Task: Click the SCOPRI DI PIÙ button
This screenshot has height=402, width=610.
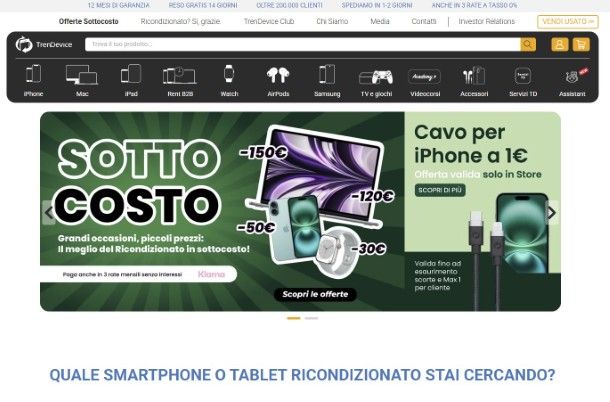Action: (x=440, y=190)
